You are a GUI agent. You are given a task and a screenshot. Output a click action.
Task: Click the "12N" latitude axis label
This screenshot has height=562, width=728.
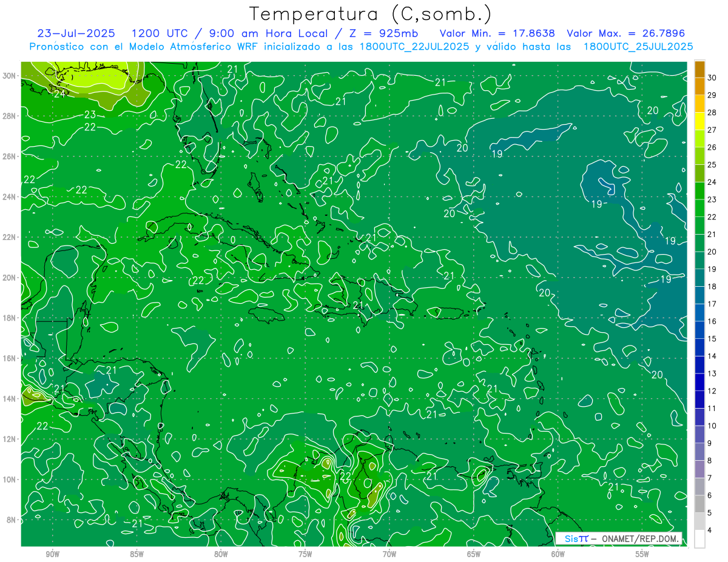[10, 439]
